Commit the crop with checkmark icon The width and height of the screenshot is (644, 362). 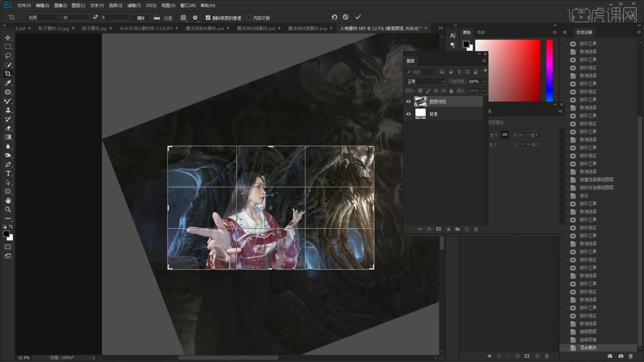[358, 17]
